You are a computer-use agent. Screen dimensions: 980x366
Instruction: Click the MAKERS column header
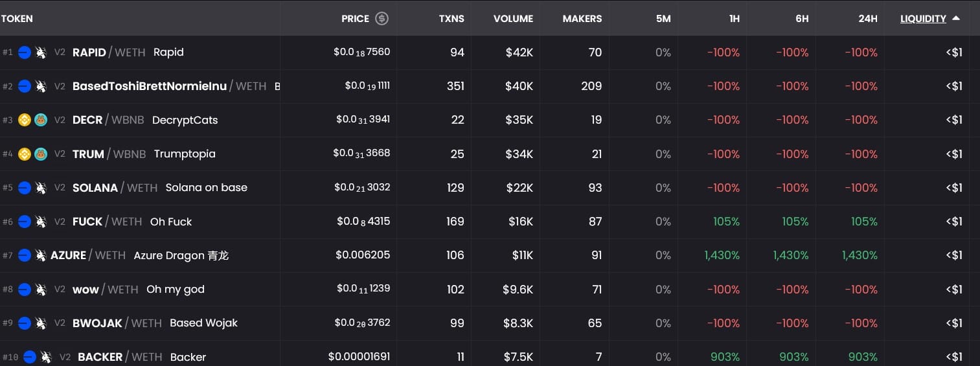point(582,19)
